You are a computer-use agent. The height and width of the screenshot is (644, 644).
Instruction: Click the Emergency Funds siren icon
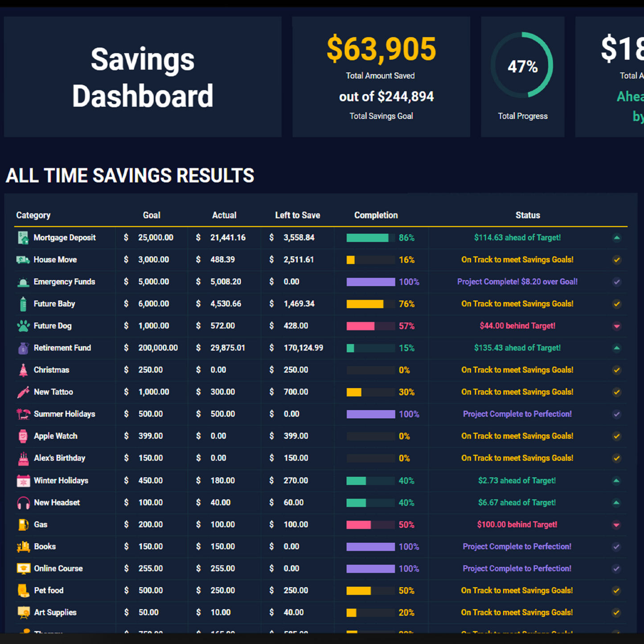pyautogui.click(x=23, y=282)
